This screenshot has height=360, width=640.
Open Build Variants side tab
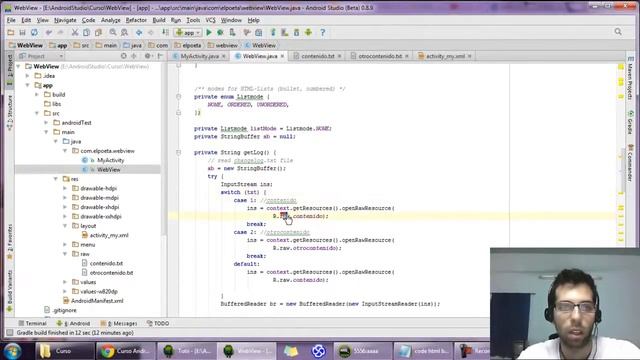click(10, 292)
